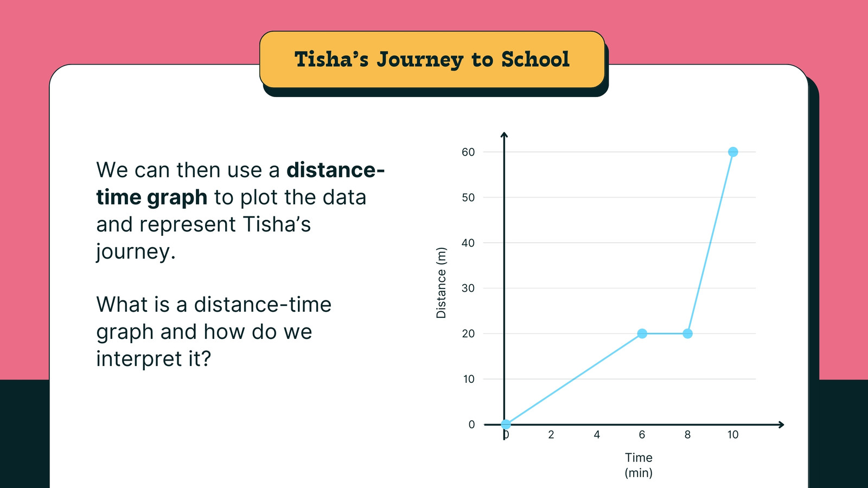The width and height of the screenshot is (868, 488).
Task: Click the bold distance-time graph text
Action: tap(240, 184)
